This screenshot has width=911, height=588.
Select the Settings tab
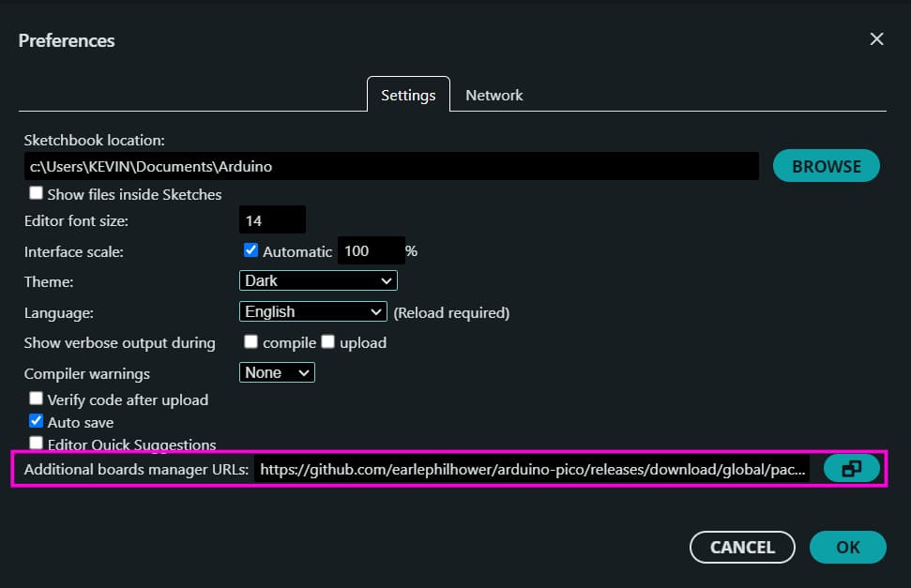click(407, 95)
